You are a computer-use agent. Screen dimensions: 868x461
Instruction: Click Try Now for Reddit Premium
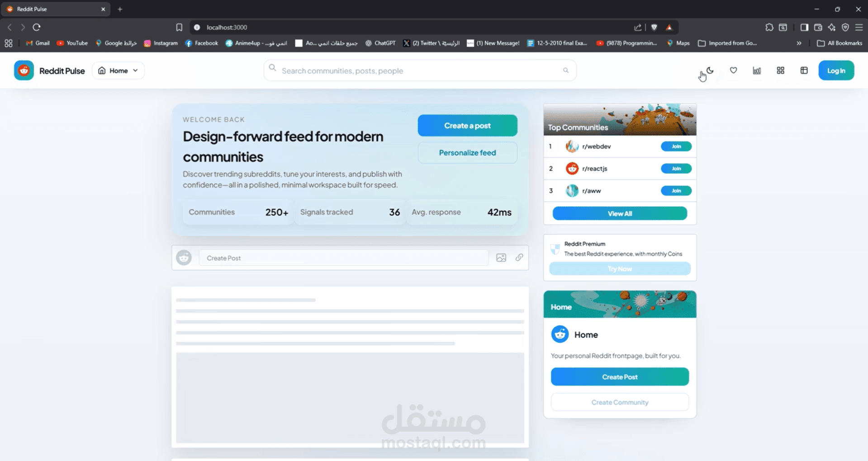click(x=620, y=269)
